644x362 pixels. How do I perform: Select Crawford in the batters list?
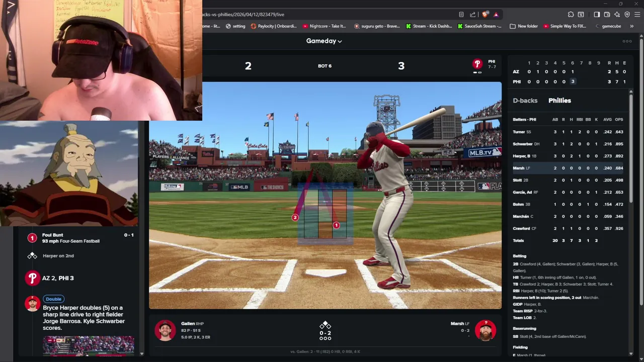(x=569, y=228)
